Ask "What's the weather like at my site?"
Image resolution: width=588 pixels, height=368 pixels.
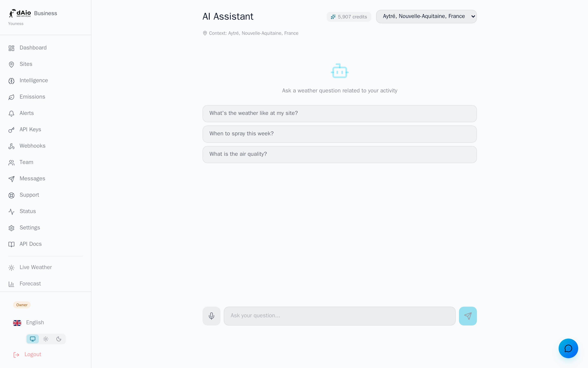pos(340,113)
